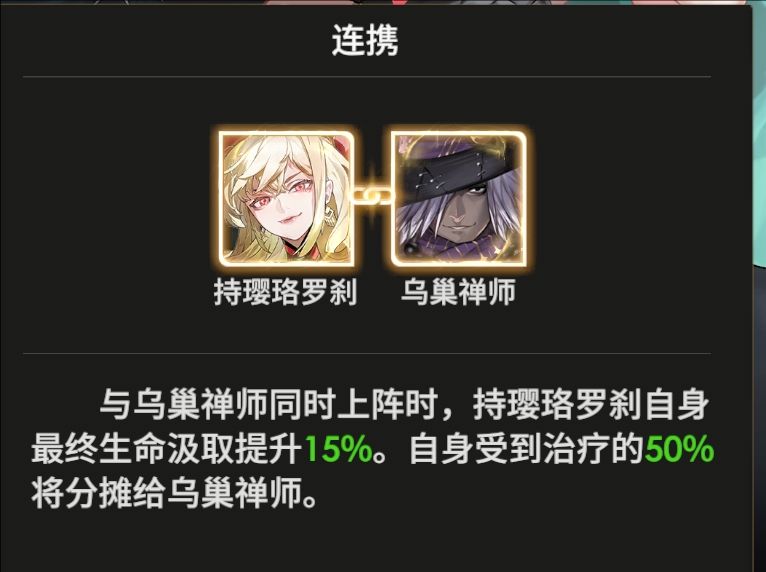Click the green 15% life-steal value
The image size is (766, 572).
click(x=339, y=449)
